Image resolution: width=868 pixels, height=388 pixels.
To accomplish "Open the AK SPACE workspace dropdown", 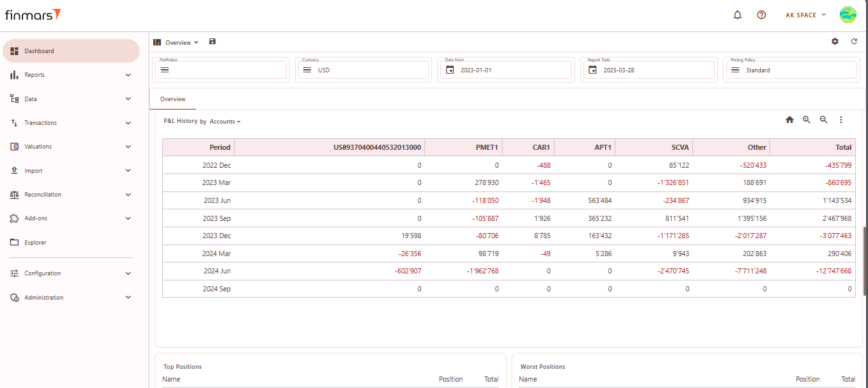I will (x=806, y=15).
